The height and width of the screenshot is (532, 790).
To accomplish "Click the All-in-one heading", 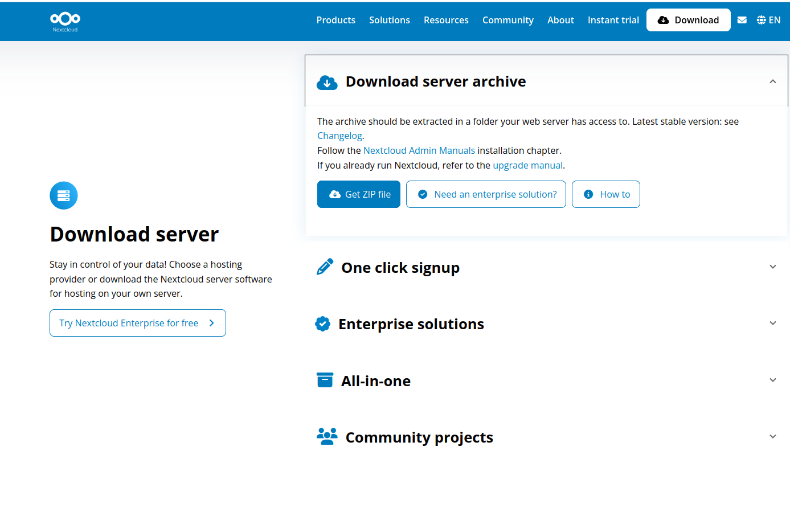I will click(376, 380).
